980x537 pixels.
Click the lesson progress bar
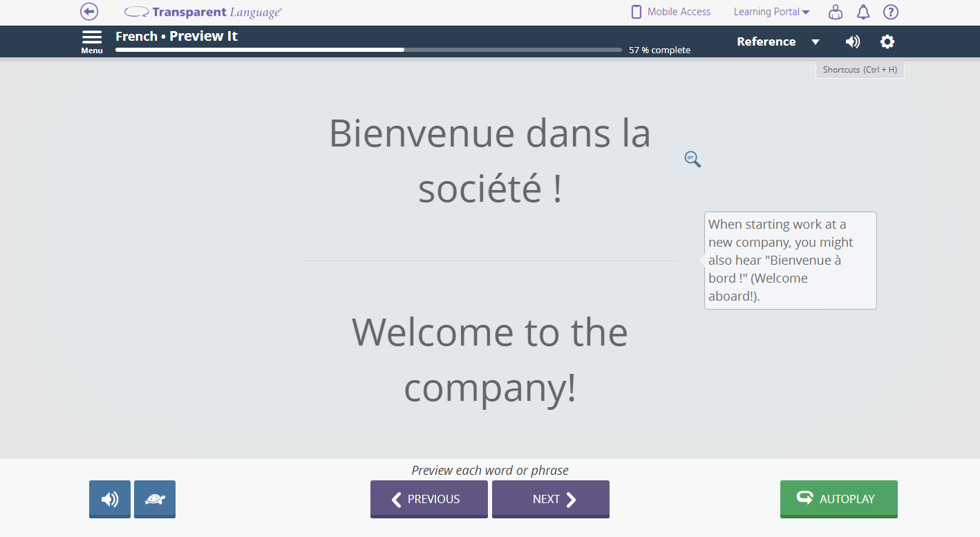coord(368,50)
